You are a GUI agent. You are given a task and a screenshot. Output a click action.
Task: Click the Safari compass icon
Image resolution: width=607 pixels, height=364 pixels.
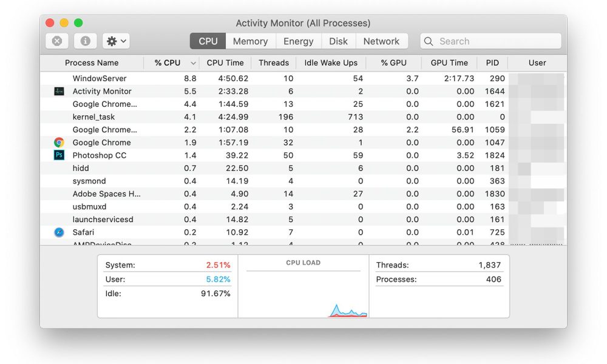coord(59,232)
